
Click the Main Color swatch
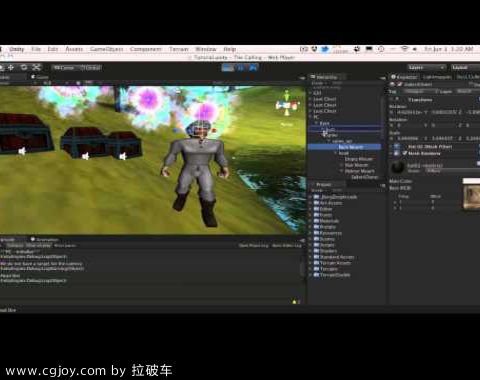471,181
